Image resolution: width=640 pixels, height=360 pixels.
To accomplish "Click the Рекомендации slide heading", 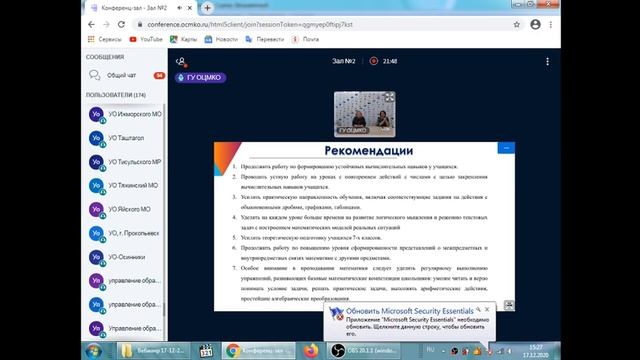I will coord(369,151).
